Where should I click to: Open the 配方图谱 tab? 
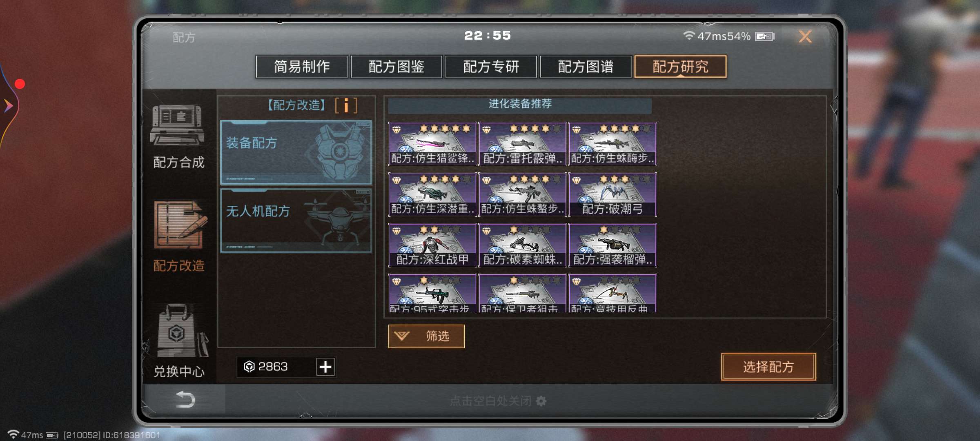coord(586,67)
